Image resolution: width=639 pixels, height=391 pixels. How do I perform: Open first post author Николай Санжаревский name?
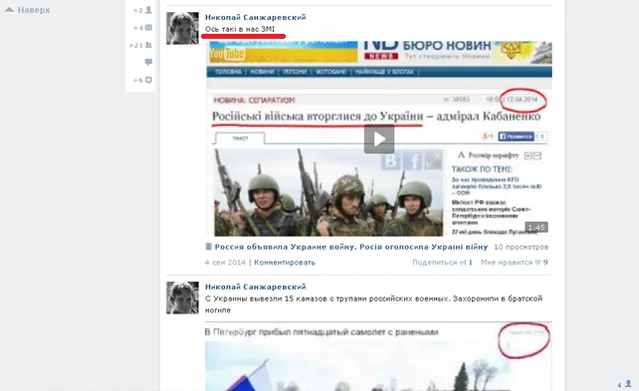click(256, 17)
